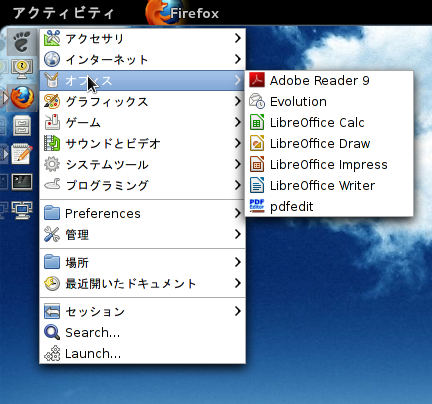Open the notepad text editor dock icon
The width and height of the screenshot is (432, 404).
click(22, 154)
